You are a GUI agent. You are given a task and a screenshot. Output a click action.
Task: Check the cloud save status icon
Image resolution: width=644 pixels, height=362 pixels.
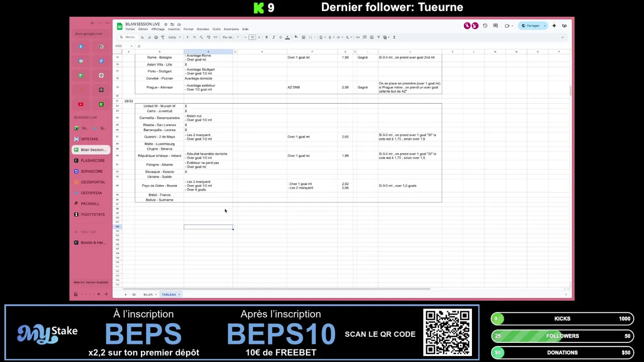pos(179,24)
